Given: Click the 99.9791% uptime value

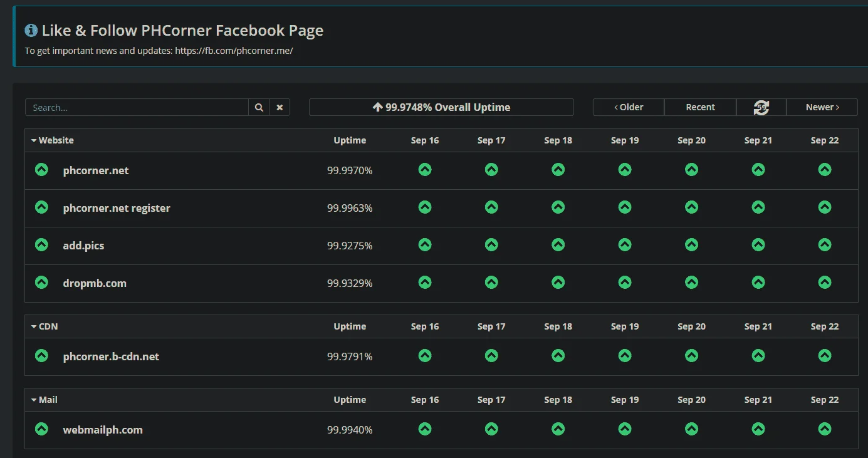Looking at the screenshot, I should tap(350, 357).
